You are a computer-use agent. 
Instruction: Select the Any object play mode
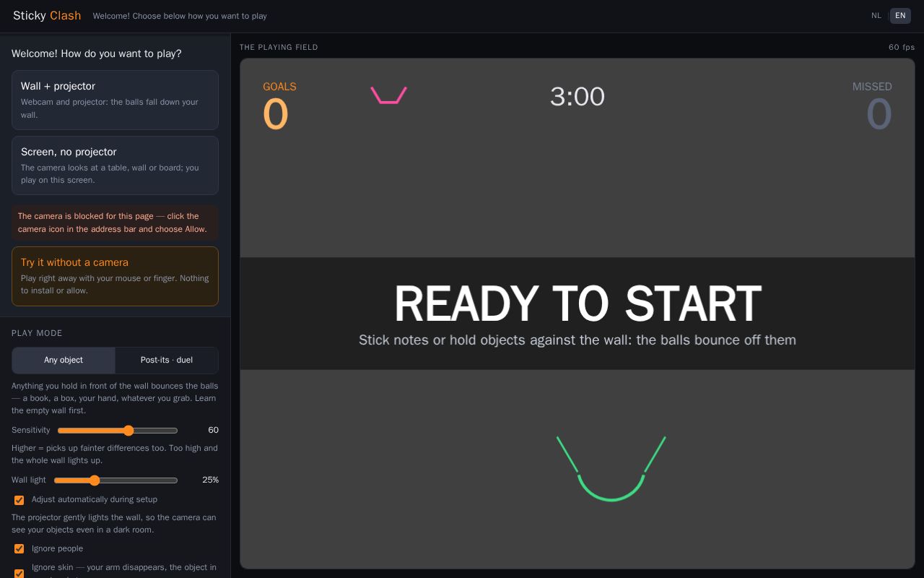click(64, 360)
